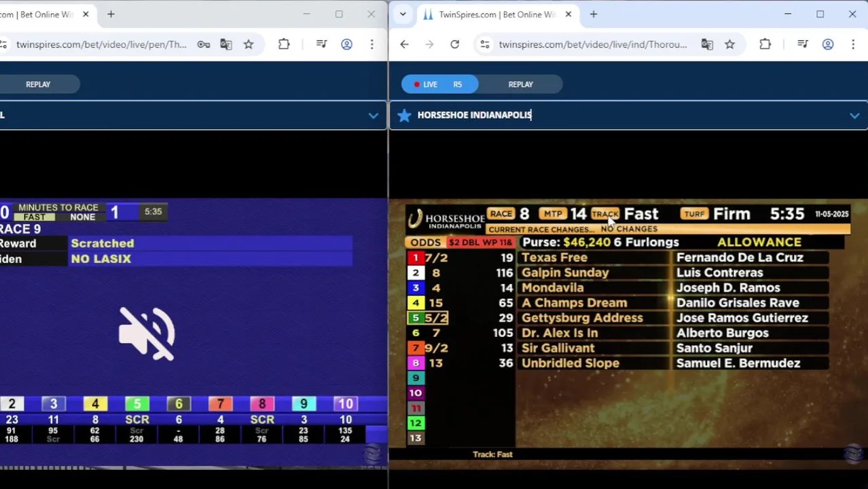Select REPLAY in left window

(x=38, y=84)
